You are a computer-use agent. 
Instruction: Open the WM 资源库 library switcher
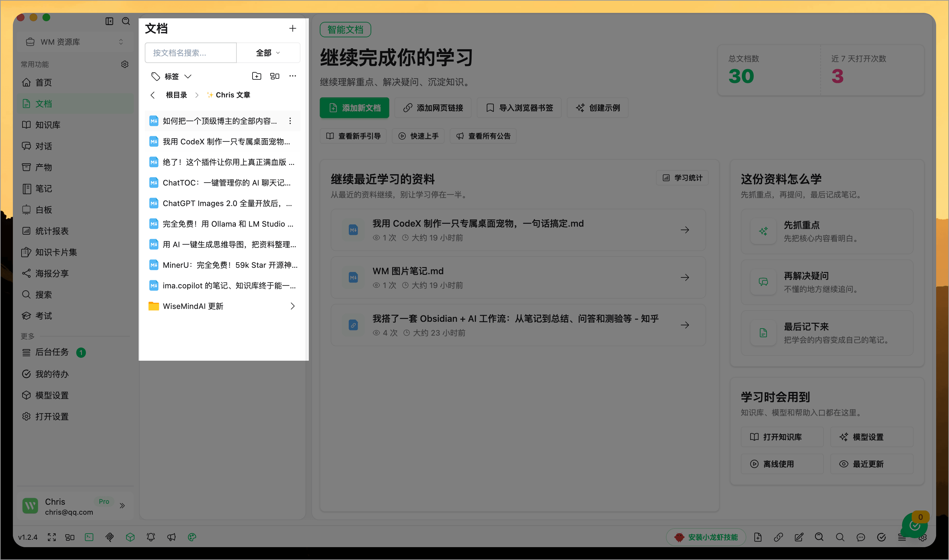tap(75, 42)
